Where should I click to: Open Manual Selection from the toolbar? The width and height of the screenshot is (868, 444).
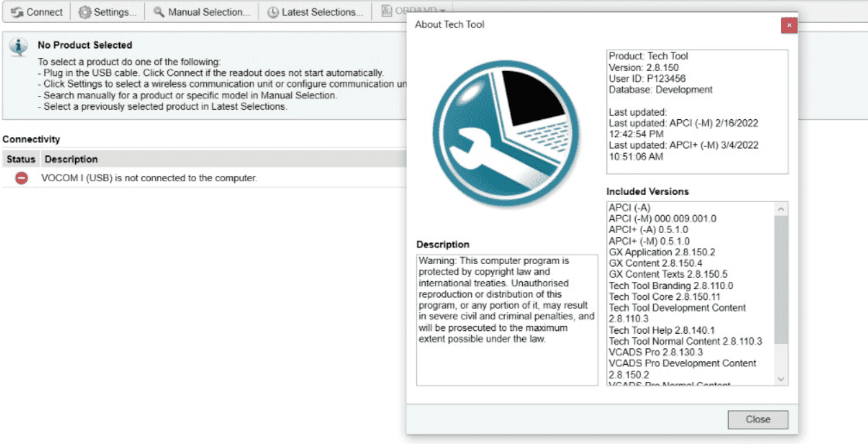tap(201, 12)
